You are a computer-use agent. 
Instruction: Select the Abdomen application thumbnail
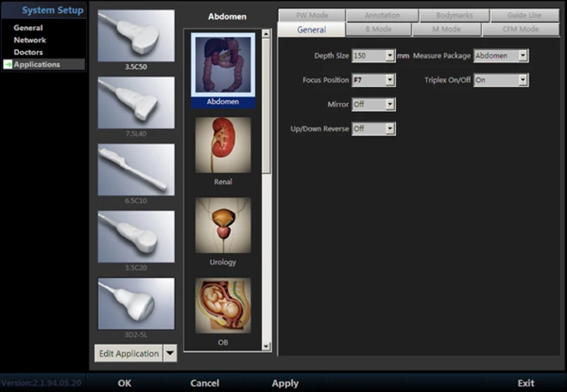[x=223, y=65]
